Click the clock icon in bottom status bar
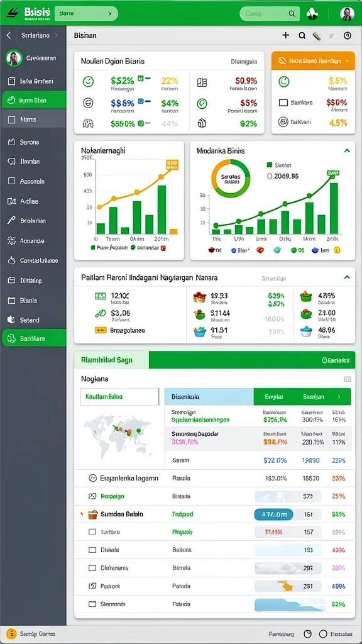Image resolution: width=362 pixels, height=644 pixels. pyautogui.click(x=308, y=634)
